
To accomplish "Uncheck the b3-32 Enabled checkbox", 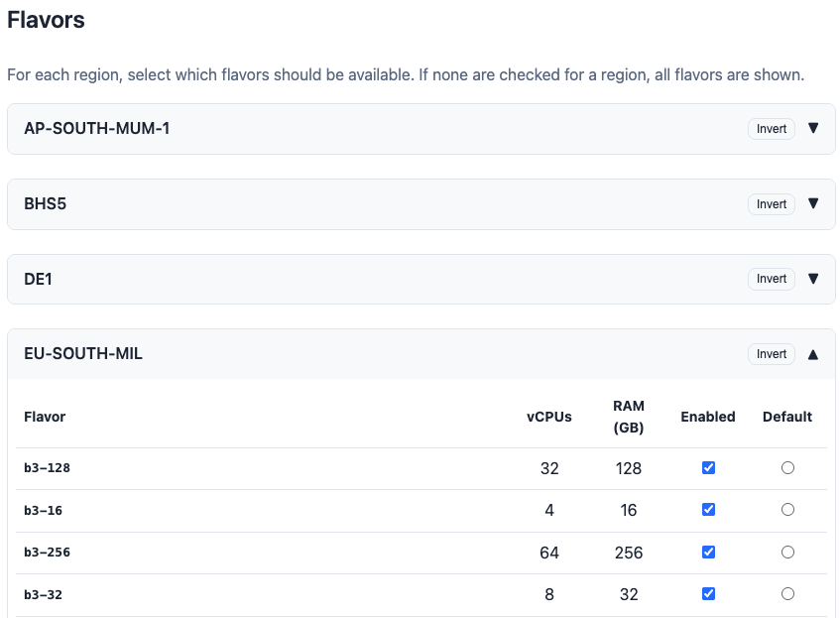I will pyautogui.click(x=708, y=594).
